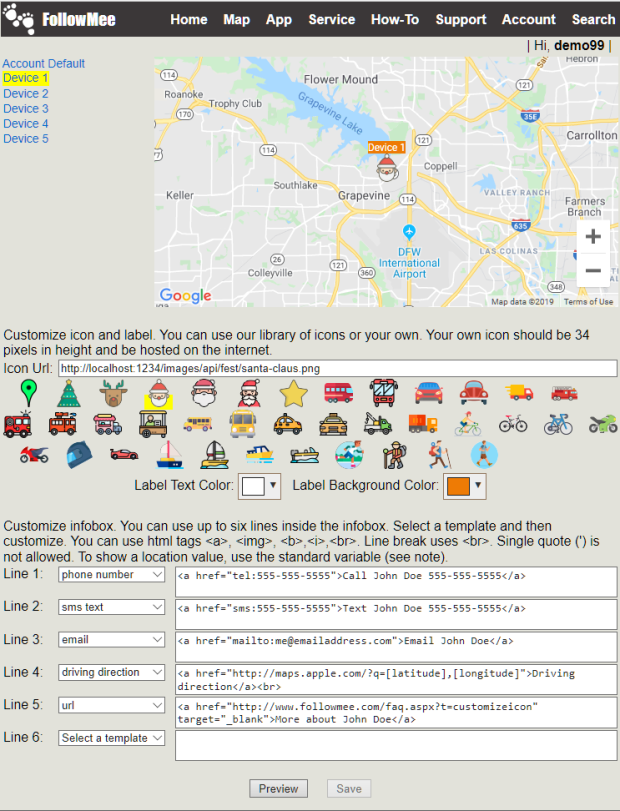Screen dimensions: 620x811
Task: Pick the blue helmet icon
Action: coord(79,455)
